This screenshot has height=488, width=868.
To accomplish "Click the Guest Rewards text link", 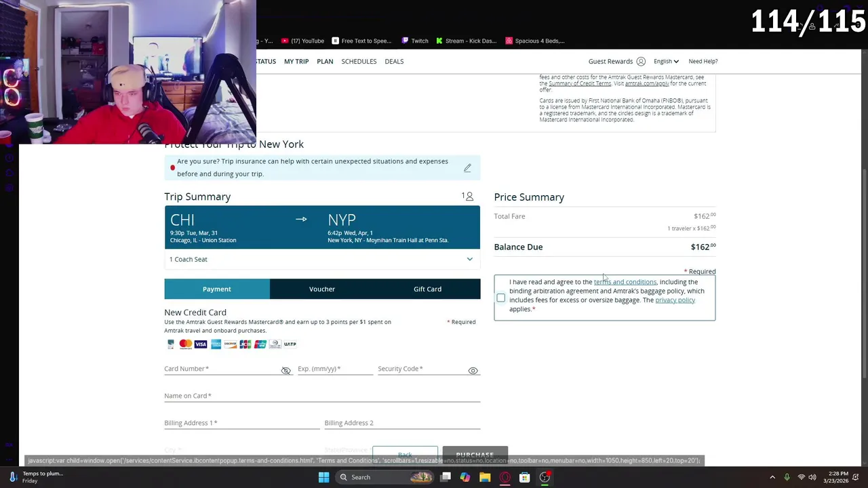I will click(x=610, y=61).
